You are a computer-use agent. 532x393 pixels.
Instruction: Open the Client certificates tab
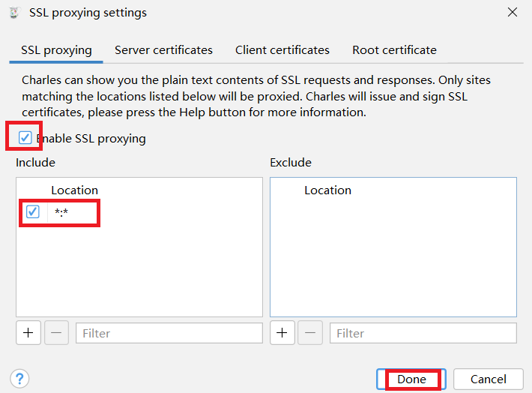[x=282, y=50]
